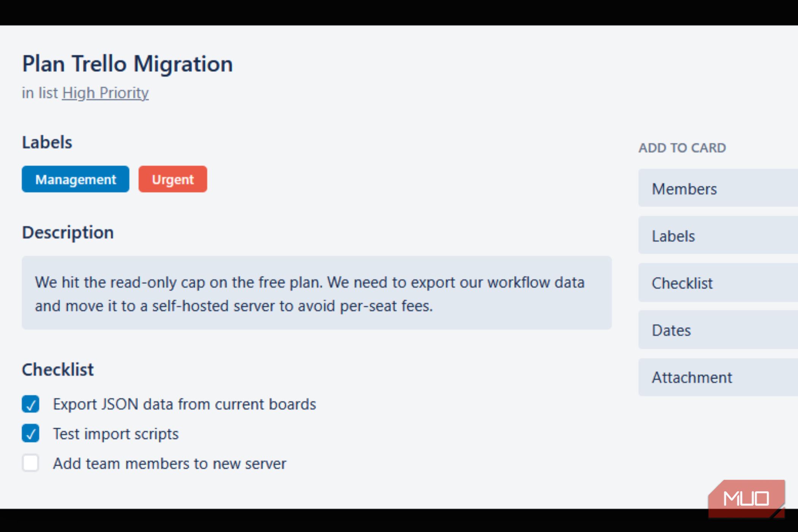Click the 'Description' heading
Screen dimensions: 798x532
click(x=68, y=233)
